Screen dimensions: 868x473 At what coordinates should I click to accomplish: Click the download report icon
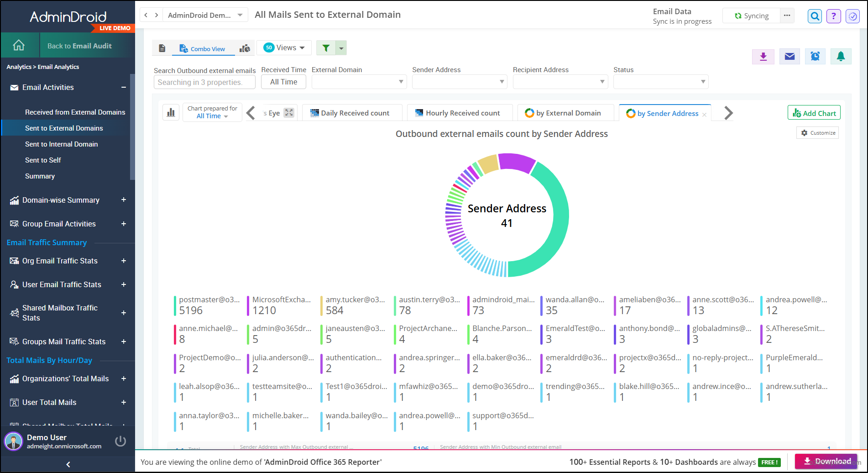pyautogui.click(x=763, y=57)
